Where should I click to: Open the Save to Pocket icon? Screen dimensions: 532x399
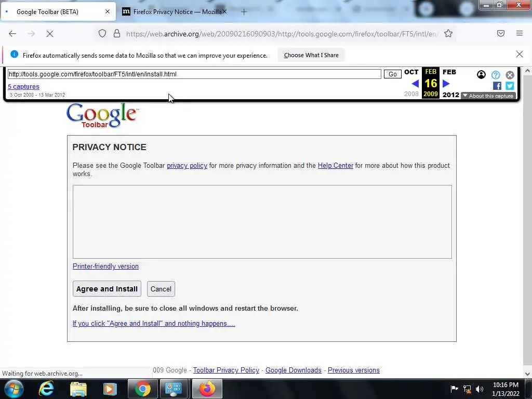[500, 33]
